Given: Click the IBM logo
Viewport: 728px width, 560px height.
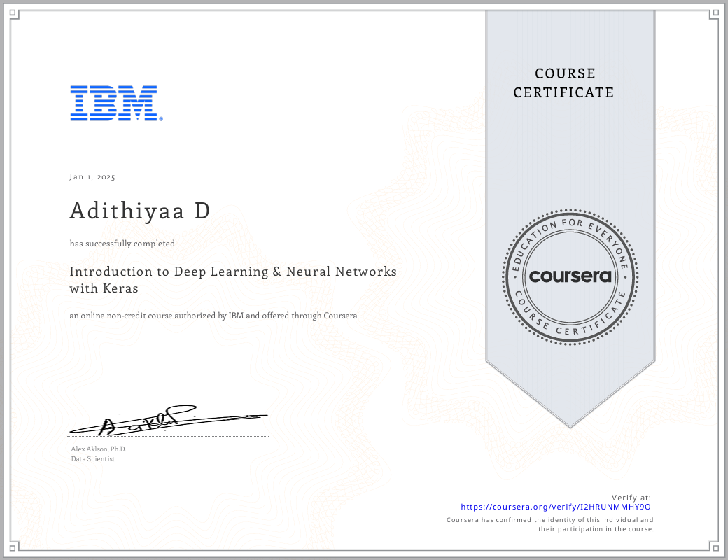Looking at the screenshot, I should click(x=116, y=103).
